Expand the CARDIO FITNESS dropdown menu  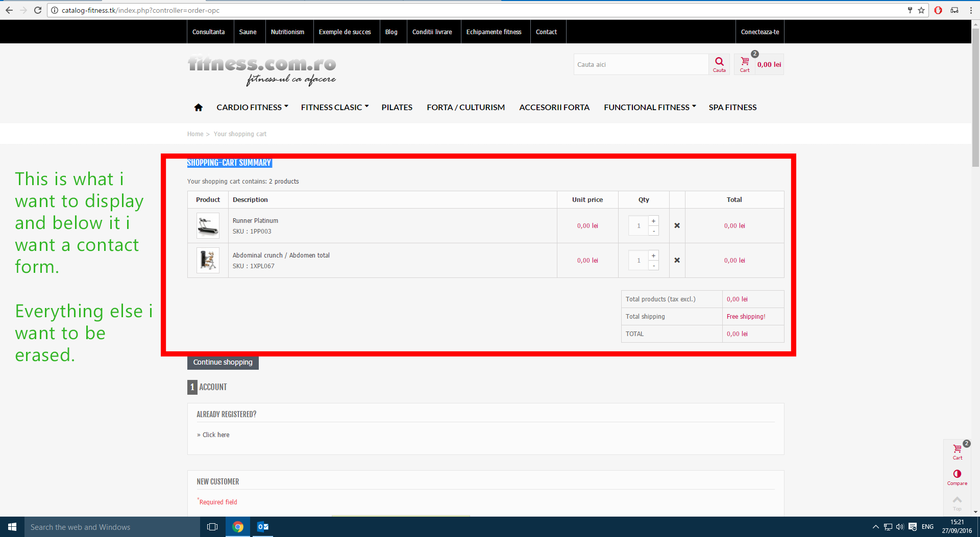pyautogui.click(x=252, y=107)
